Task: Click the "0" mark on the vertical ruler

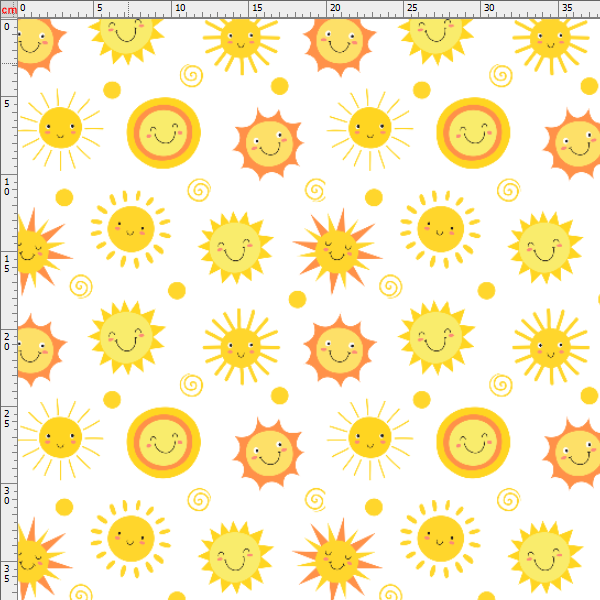Action: [x=7, y=27]
